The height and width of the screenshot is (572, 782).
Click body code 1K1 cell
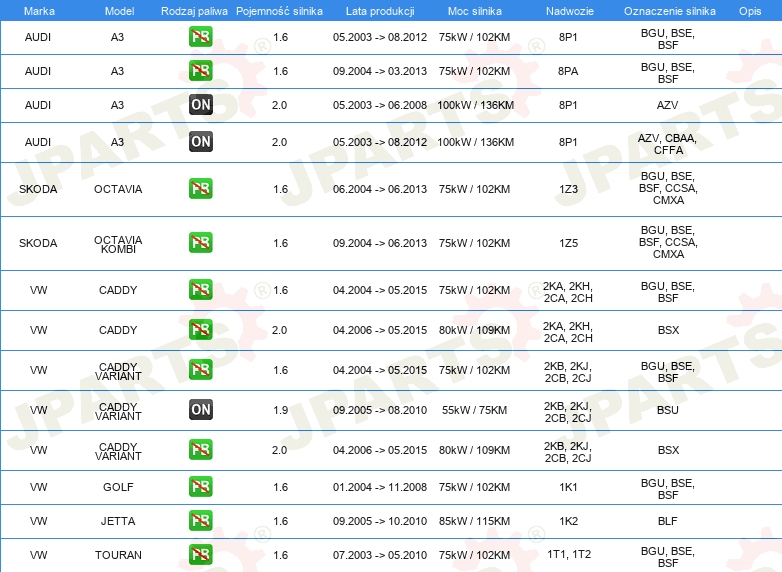(568, 487)
